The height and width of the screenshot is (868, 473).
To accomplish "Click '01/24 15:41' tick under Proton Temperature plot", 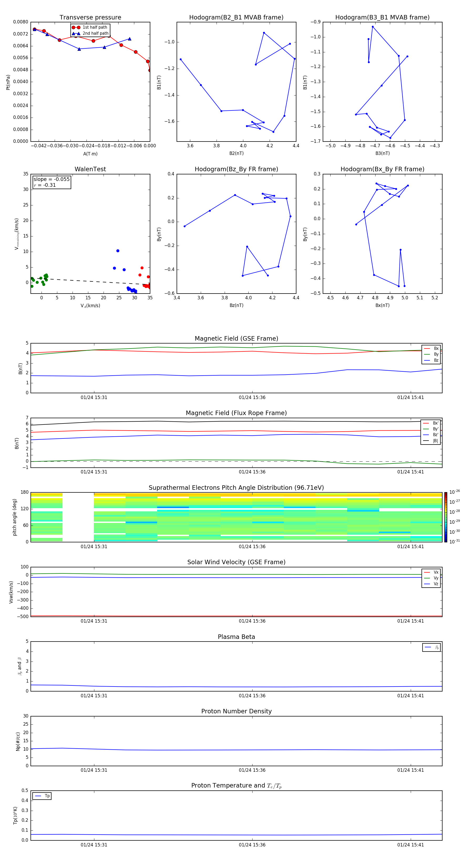I will 411,845.
